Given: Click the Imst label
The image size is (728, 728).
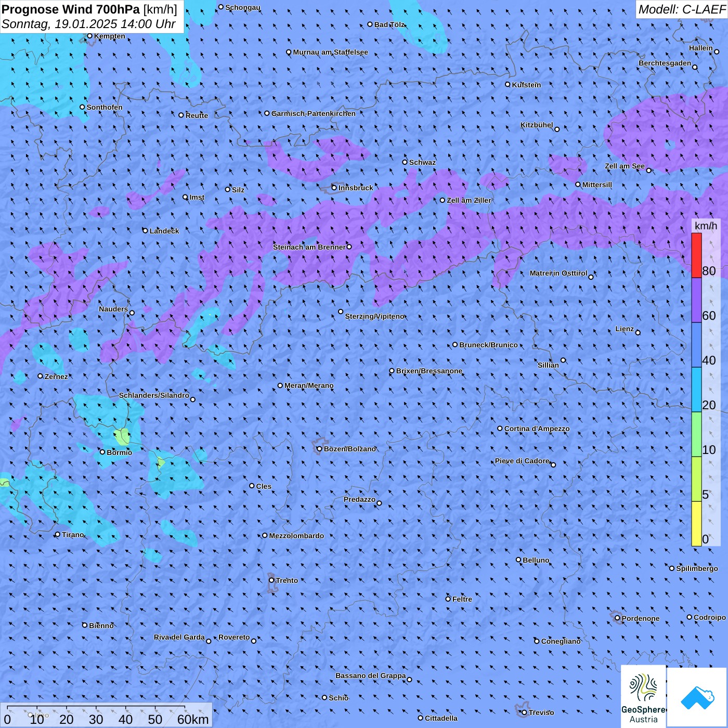Looking at the screenshot, I should click(197, 197).
